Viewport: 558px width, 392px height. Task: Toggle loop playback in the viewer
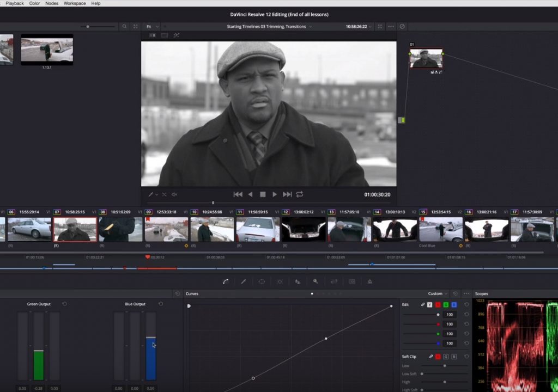click(300, 194)
